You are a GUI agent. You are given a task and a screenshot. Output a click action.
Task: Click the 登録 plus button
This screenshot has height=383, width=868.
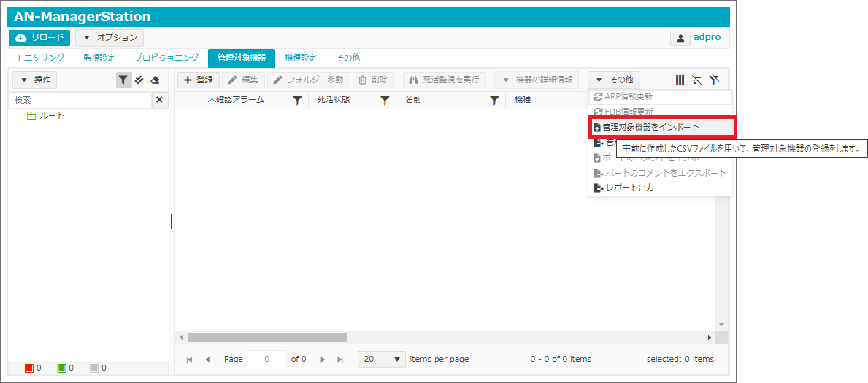coord(198,80)
